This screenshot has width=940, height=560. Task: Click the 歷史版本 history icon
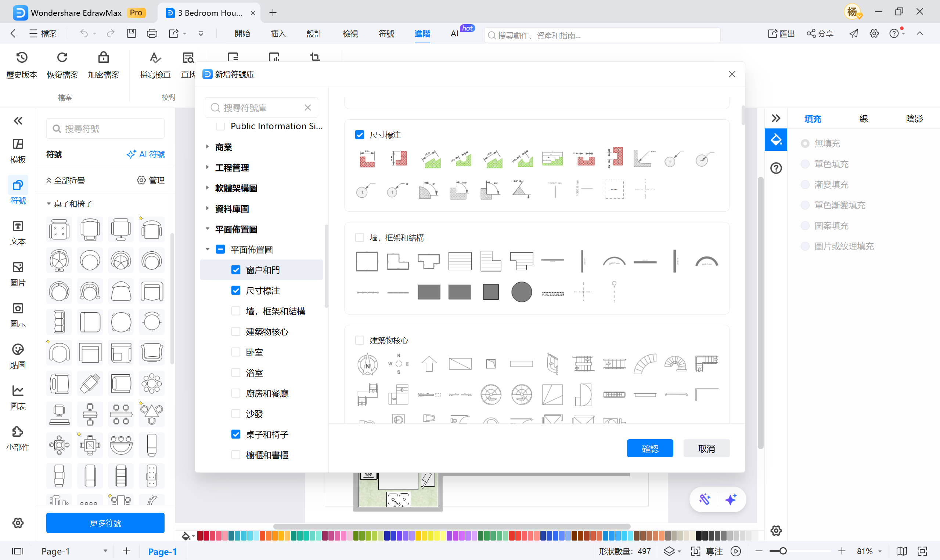click(x=22, y=58)
